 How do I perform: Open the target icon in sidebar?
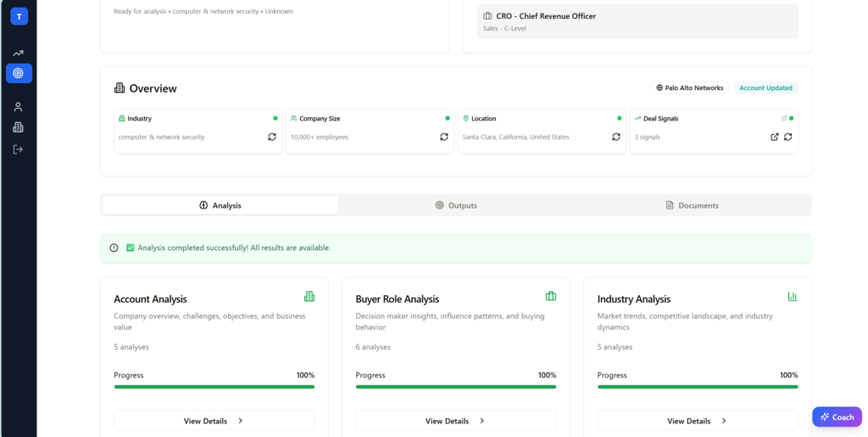click(x=19, y=74)
